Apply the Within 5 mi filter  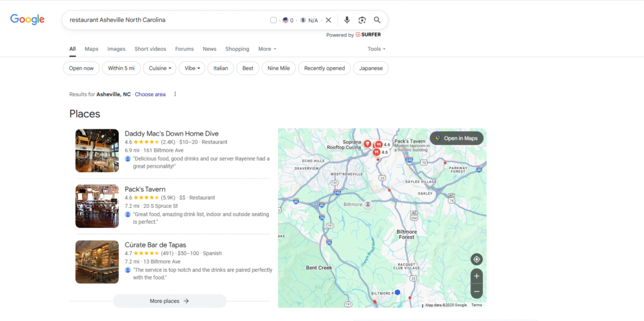[121, 68]
